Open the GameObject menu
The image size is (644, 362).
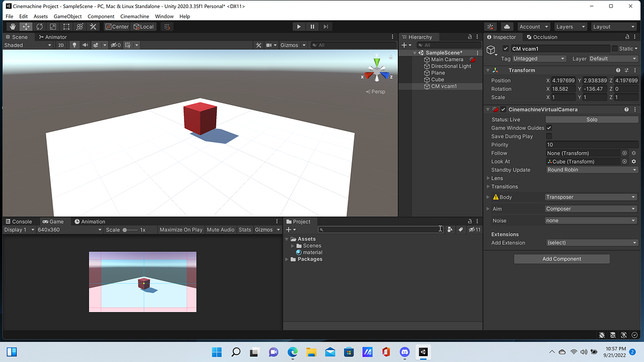68,17
